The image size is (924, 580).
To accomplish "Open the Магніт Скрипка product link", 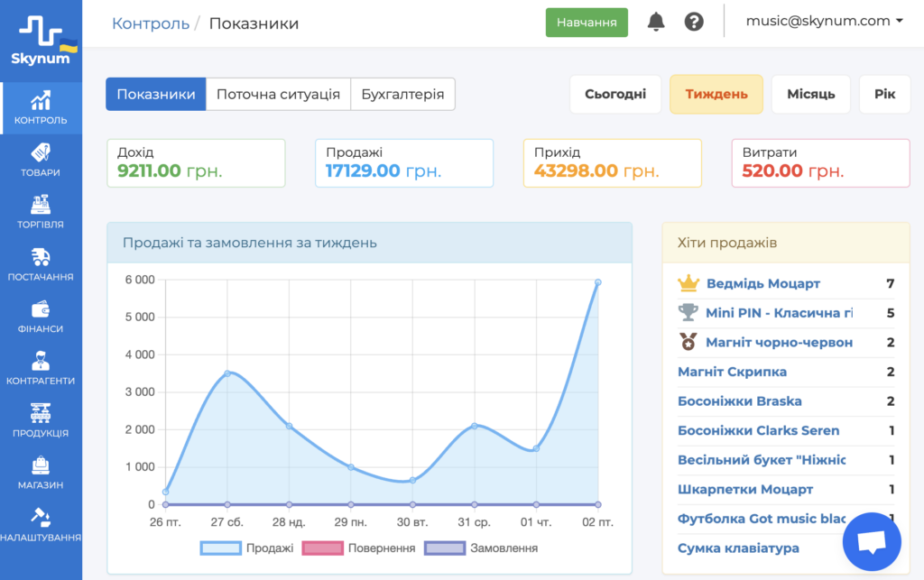I will 732,372.
